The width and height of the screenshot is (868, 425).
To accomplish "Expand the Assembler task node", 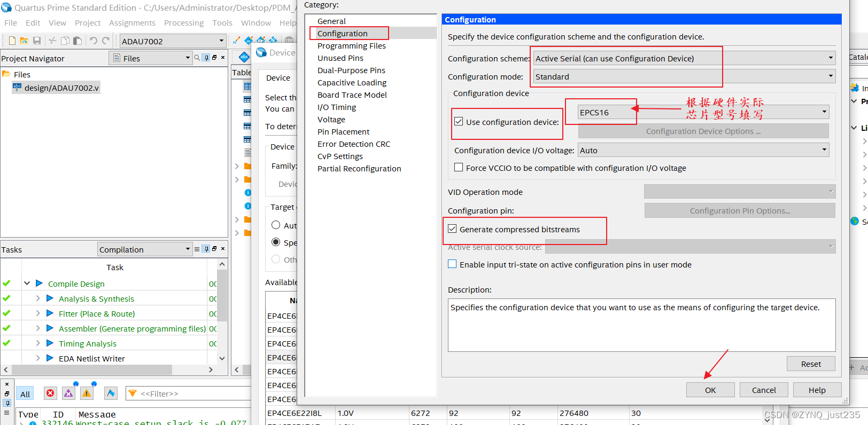I will (37, 328).
